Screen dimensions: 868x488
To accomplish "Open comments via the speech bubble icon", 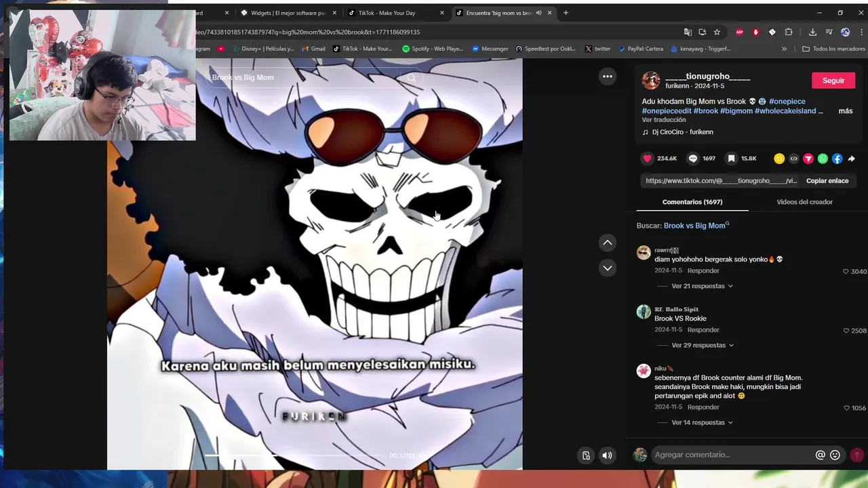I will pos(693,159).
